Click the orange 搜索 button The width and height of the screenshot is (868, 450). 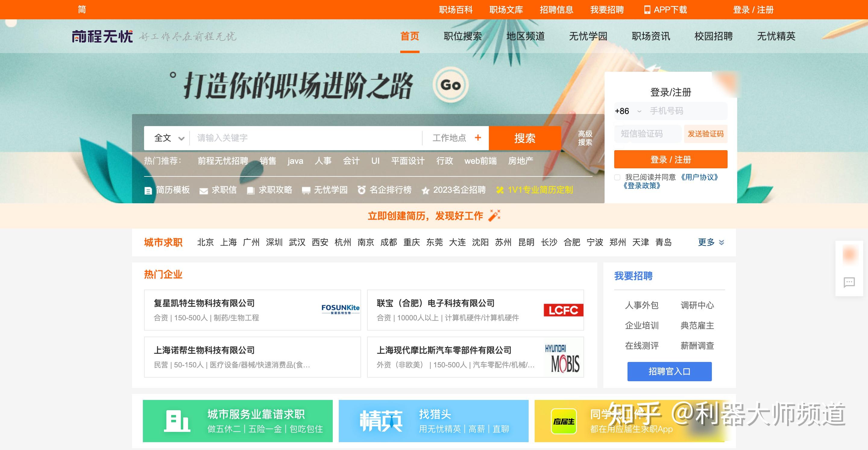click(525, 138)
